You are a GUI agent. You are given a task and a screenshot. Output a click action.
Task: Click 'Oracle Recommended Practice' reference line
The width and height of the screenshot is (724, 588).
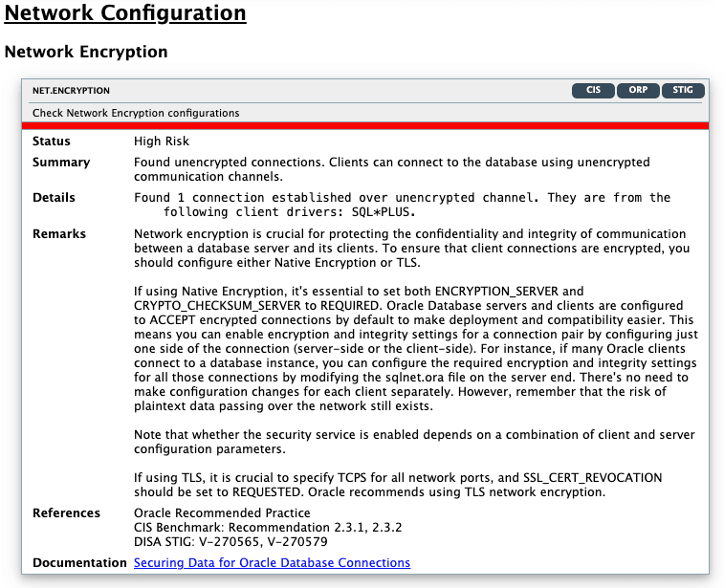coord(222,513)
